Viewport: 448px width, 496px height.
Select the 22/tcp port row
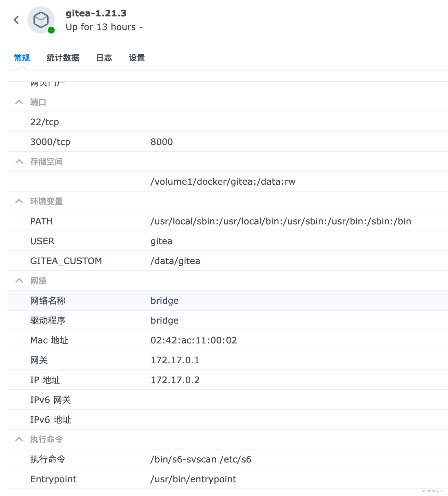tap(228, 122)
